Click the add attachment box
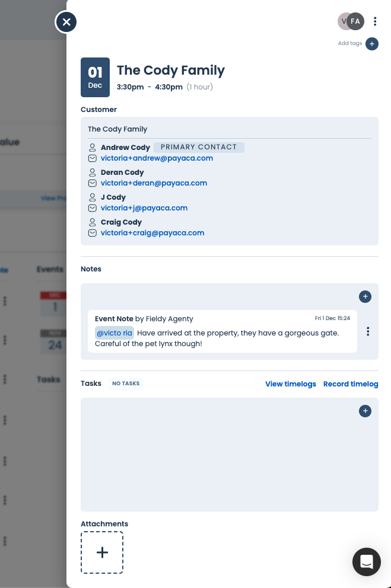The image size is (391, 588). click(x=102, y=552)
